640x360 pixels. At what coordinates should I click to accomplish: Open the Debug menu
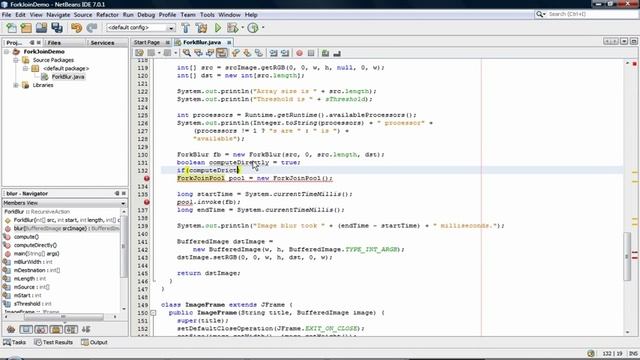(146, 15)
